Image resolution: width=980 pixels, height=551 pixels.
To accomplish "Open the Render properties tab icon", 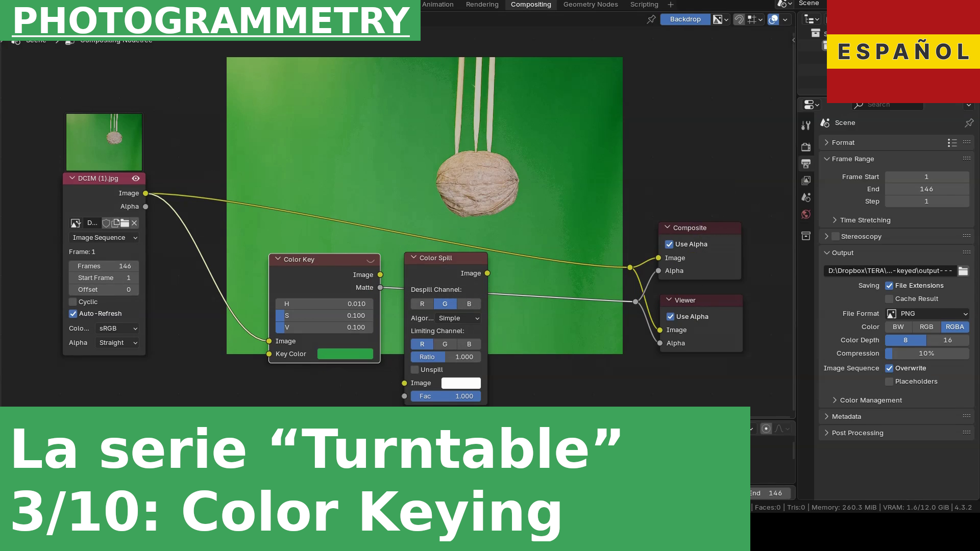I will click(806, 147).
